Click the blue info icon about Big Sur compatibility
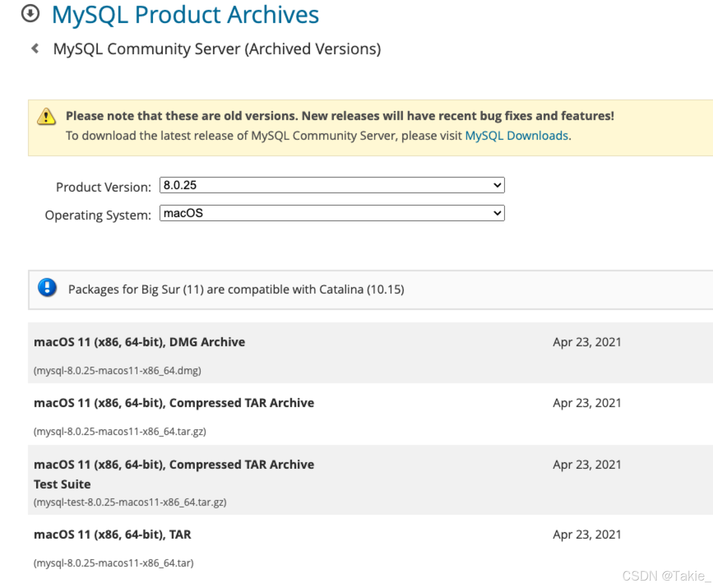 46,289
